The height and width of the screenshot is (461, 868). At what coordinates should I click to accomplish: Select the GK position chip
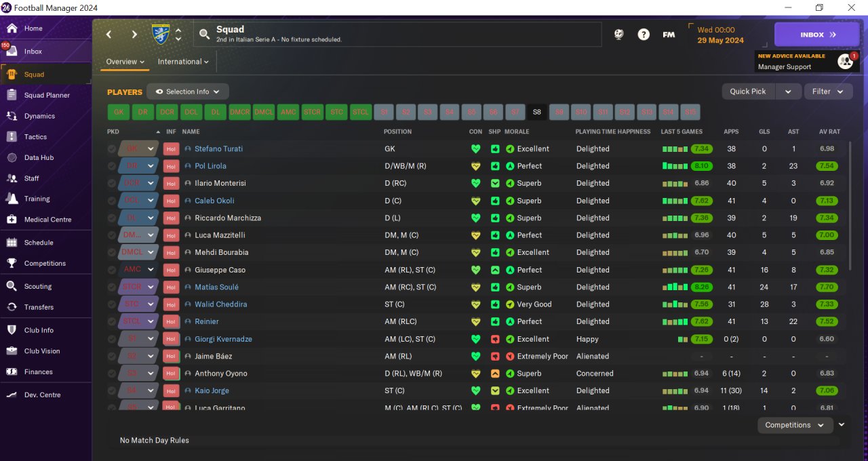[119, 113]
